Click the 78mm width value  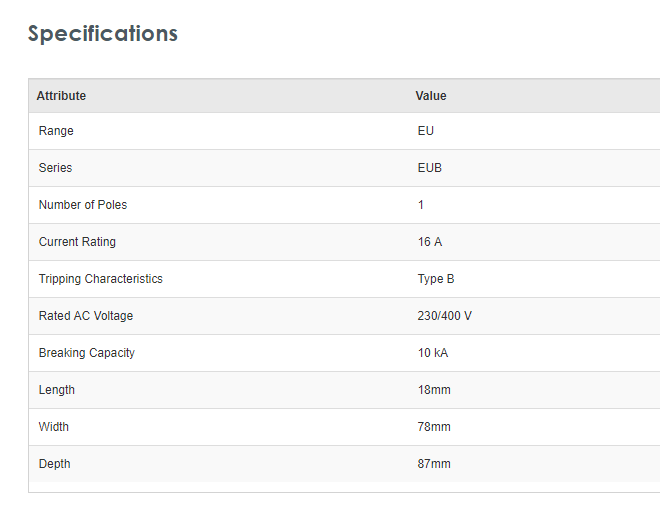(x=434, y=427)
